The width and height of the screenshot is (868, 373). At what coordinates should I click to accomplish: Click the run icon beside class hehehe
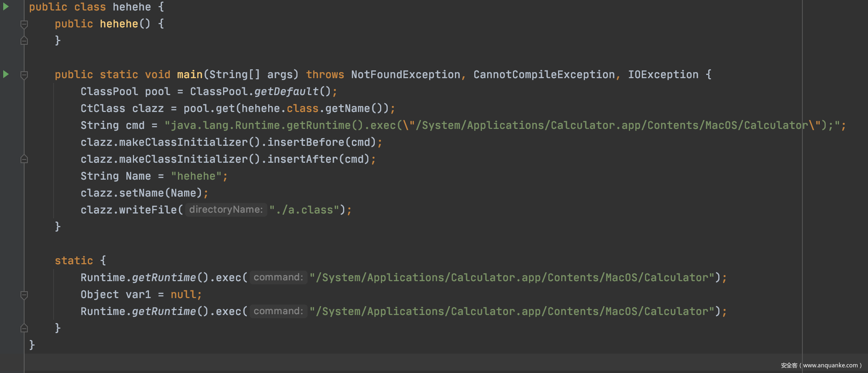pyautogui.click(x=6, y=7)
